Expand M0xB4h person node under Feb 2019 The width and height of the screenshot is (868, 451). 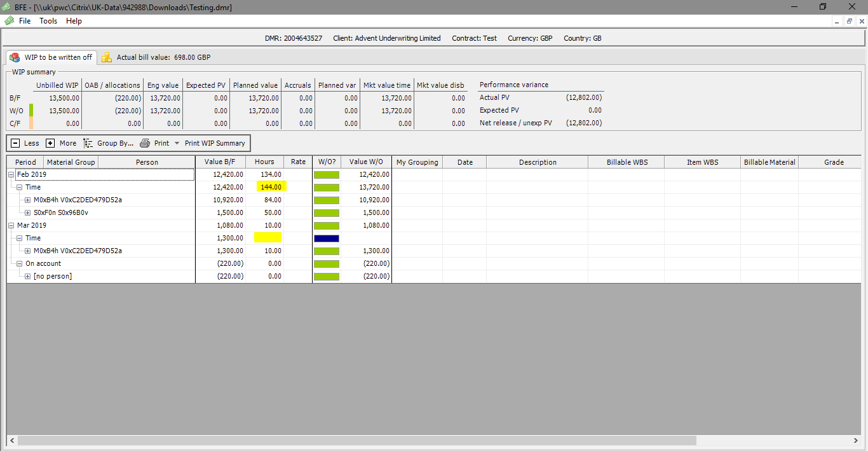point(28,200)
